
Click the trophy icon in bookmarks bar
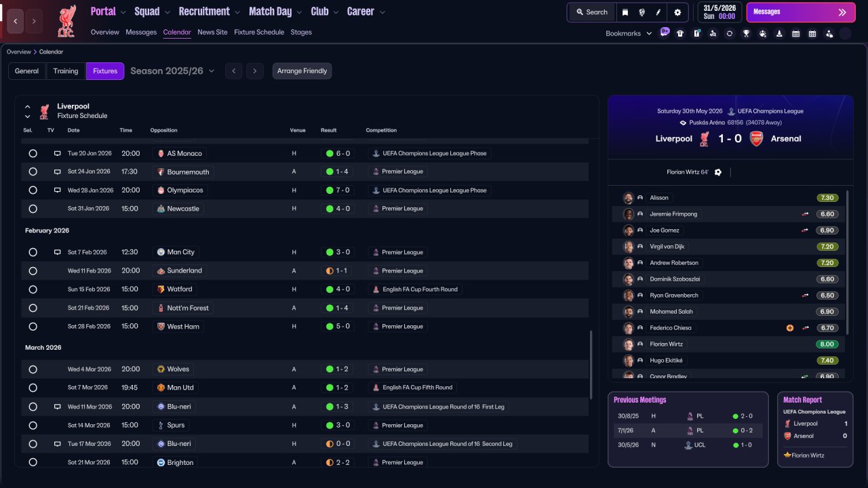click(746, 33)
